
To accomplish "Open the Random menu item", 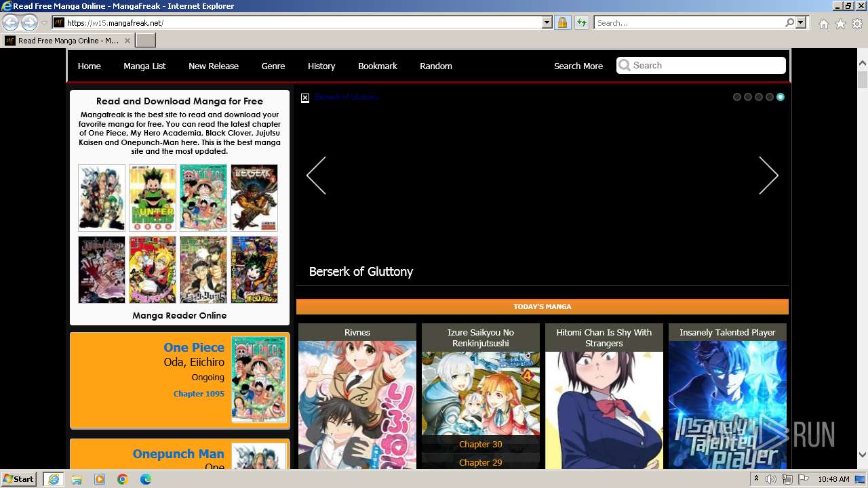I will 436,66.
